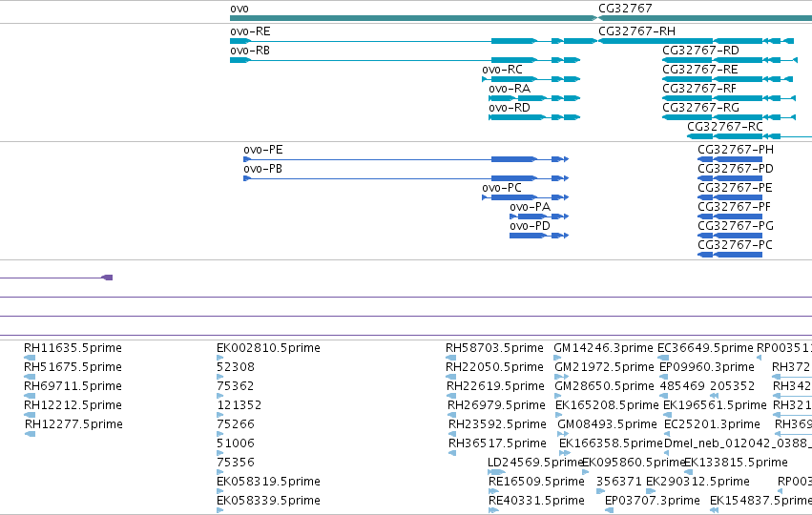Click the ovo-RE transcript label

tap(250, 31)
